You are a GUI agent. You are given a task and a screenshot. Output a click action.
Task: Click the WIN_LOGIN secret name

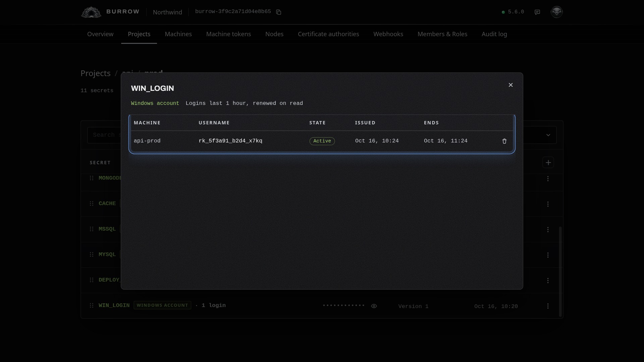pyautogui.click(x=114, y=305)
